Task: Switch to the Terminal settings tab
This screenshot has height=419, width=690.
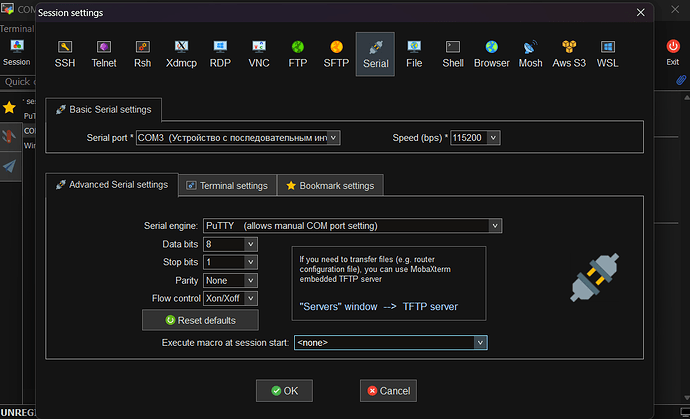Action: 228,185
